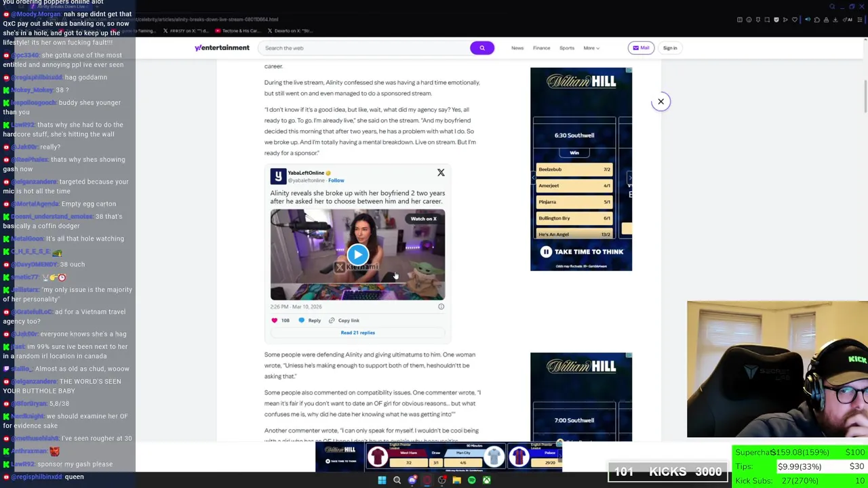The width and height of the screenshot is (868, 488).
Task: Click page vertical scrollbar
Action: click(x=865, y=95)
